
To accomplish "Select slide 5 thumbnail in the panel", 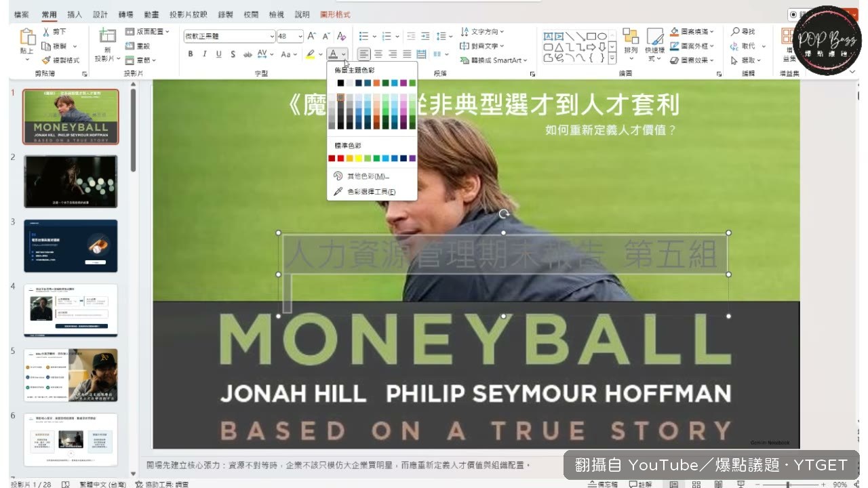I will click(71, 375).
